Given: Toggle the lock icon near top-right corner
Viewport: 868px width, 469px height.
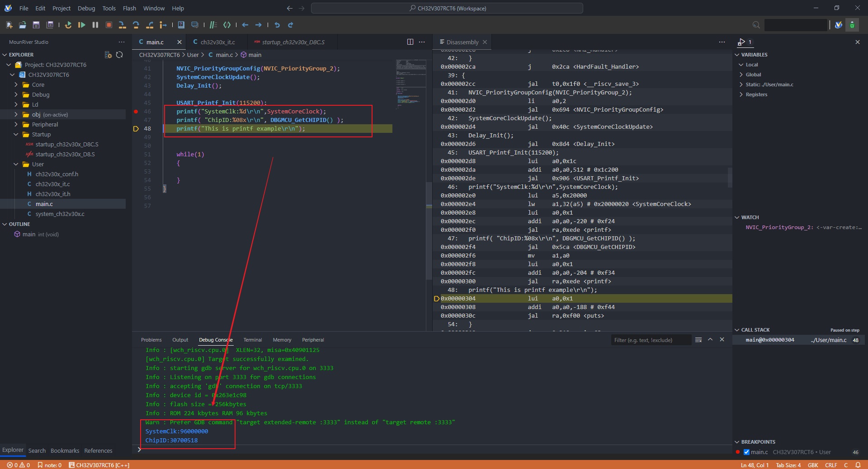Looking at the screenshot, I should coord(853,25).
